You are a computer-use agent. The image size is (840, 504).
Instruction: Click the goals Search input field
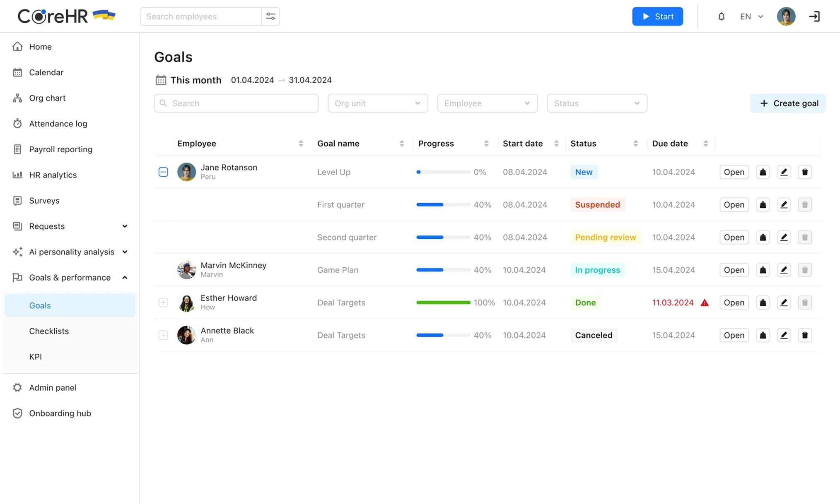click(236, 103)
